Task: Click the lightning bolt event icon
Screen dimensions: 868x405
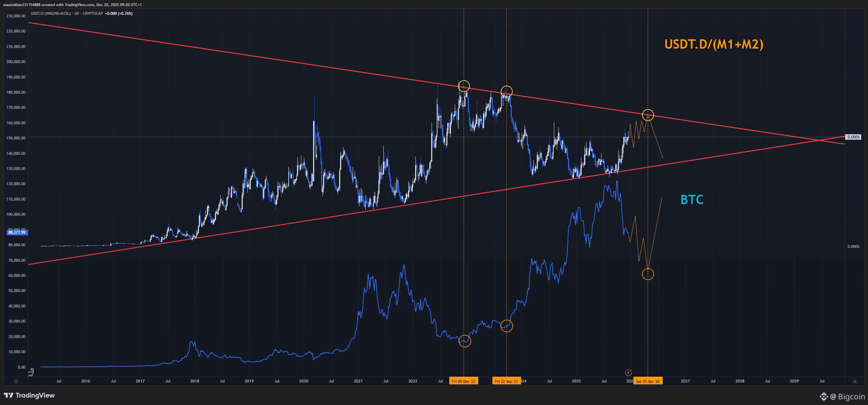Action: point(628,373)
